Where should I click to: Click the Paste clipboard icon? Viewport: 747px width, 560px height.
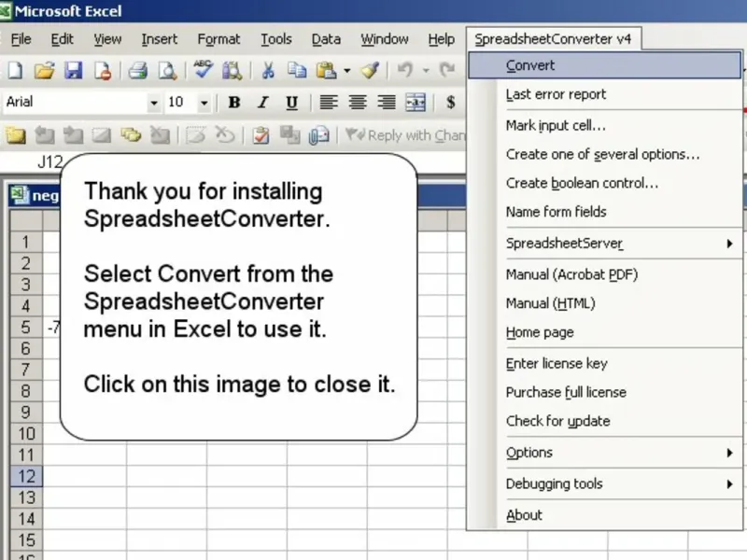326,71
